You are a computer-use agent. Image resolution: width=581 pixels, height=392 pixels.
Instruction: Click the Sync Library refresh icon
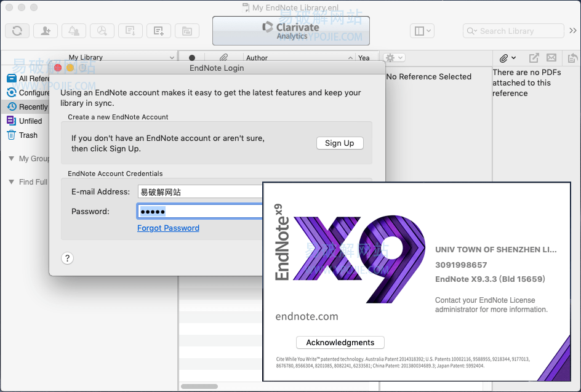pos(17,31)
